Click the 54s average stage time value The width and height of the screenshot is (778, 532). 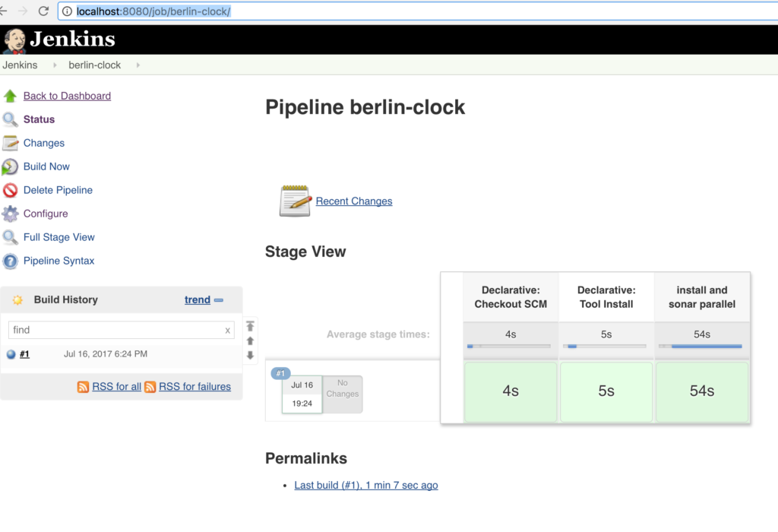tap(702, 334)
